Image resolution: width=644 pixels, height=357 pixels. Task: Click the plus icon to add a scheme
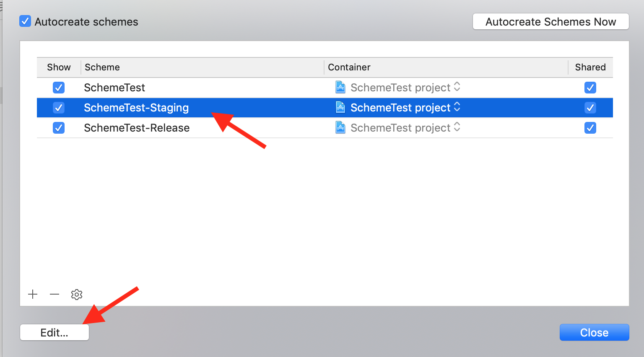point(33,295)
